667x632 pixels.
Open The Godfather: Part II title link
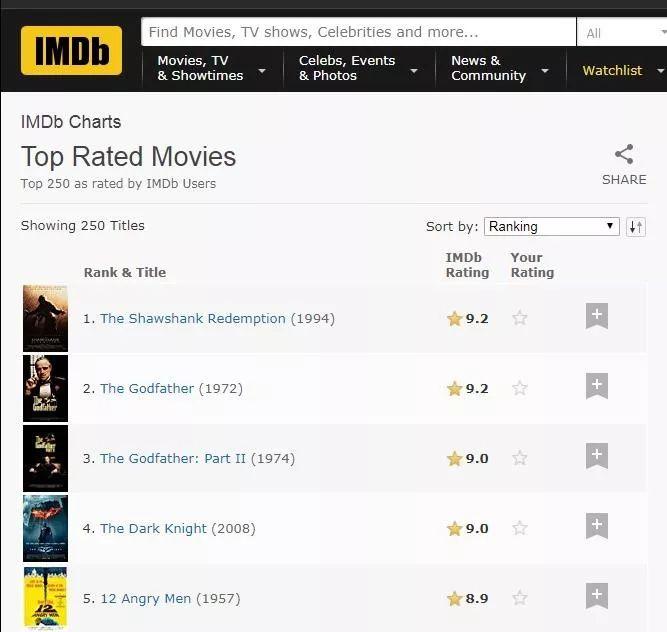pos(173,458)
